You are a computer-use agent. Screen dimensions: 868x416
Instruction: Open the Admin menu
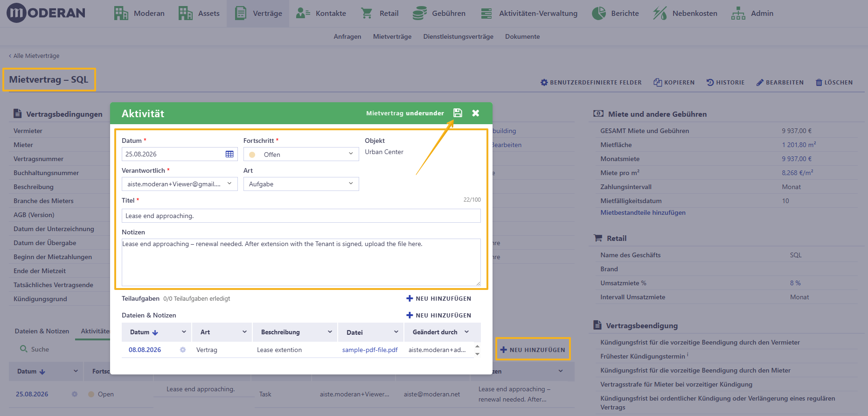[752, 13]
